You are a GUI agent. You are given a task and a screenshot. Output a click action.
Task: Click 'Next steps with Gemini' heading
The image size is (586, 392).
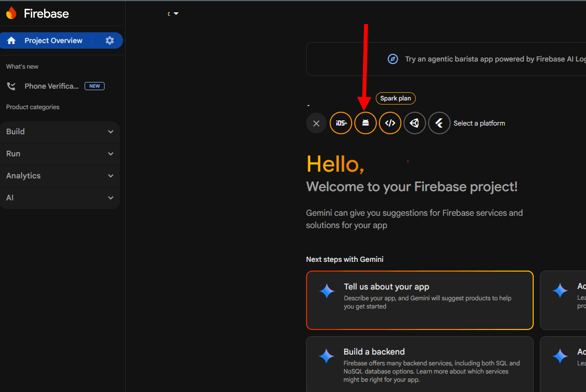345,259
